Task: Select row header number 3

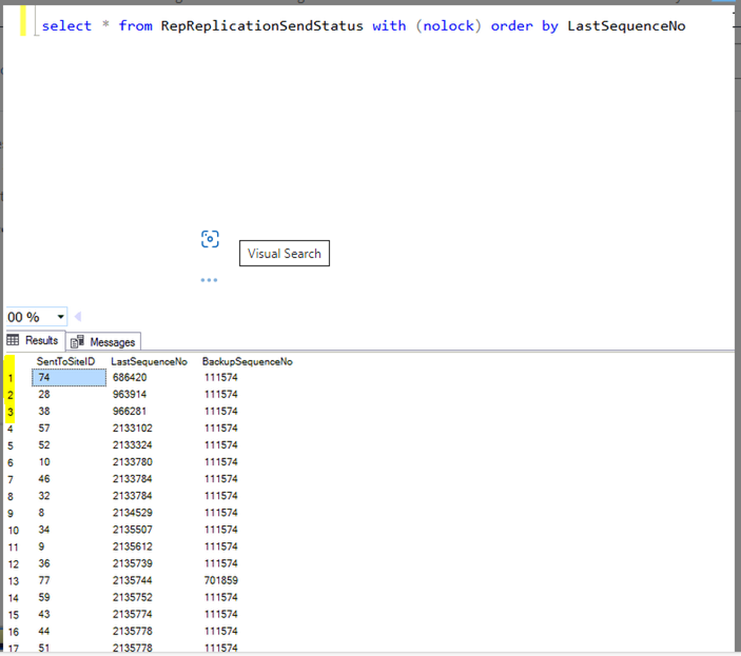Action: 10,412
